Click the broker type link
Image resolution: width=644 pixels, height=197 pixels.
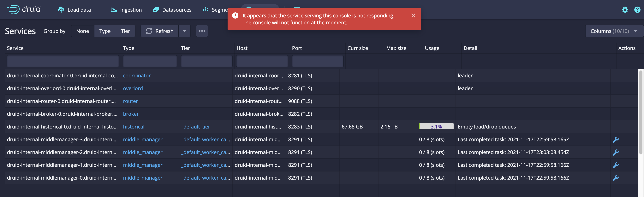click(x=131, y=114)
